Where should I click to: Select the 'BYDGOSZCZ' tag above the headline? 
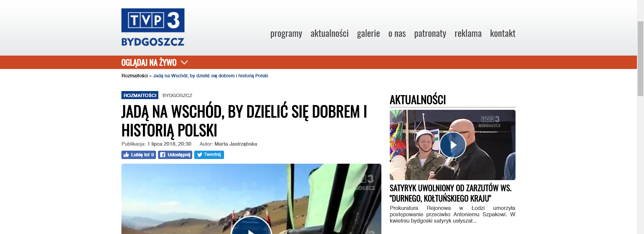point(177,95)
